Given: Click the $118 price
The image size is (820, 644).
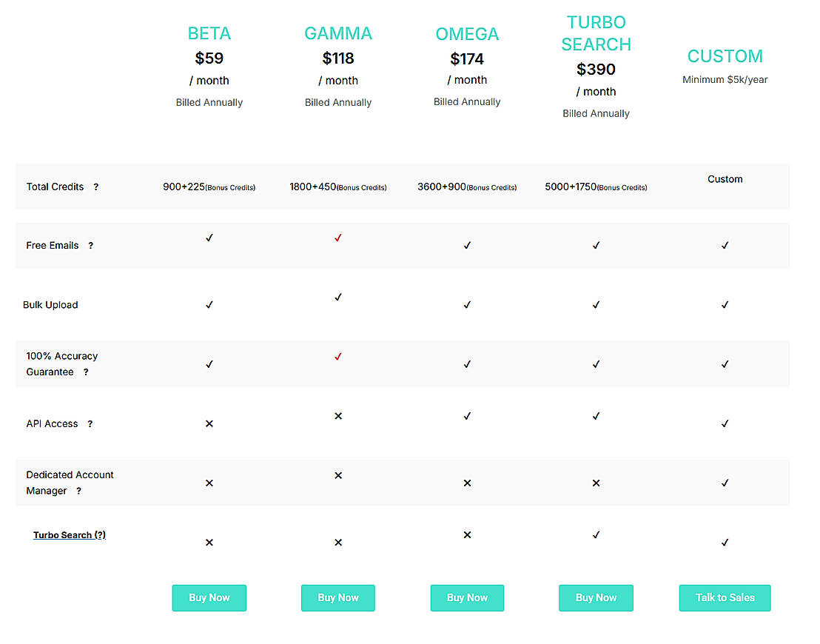Looking at the screenshot, I should pos(338,58).
